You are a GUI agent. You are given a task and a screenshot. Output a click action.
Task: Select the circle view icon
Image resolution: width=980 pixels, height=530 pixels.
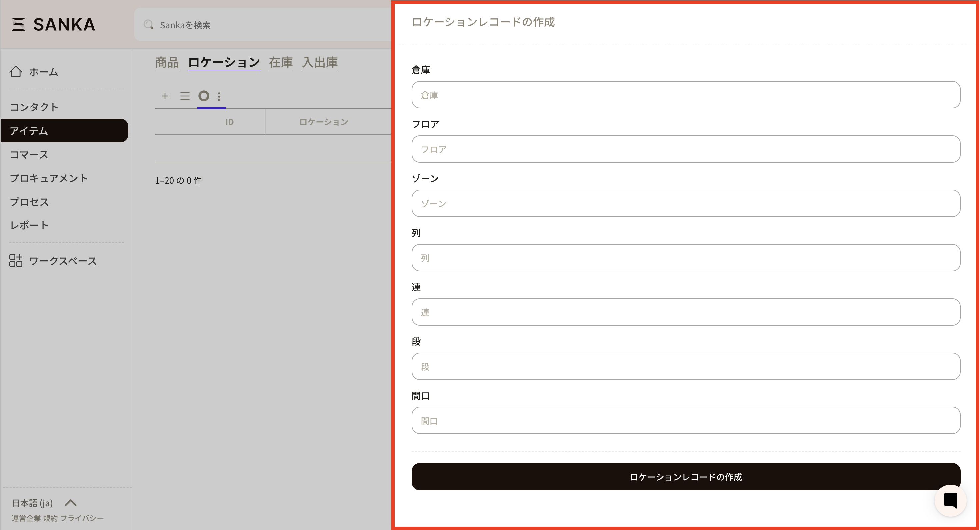click(204, 96)
